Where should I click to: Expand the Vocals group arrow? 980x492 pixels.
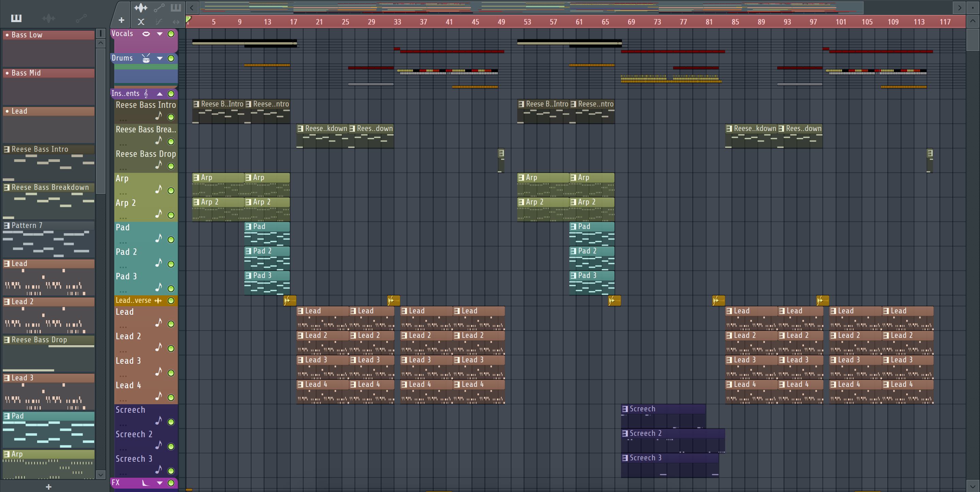[x=160, y=34]
